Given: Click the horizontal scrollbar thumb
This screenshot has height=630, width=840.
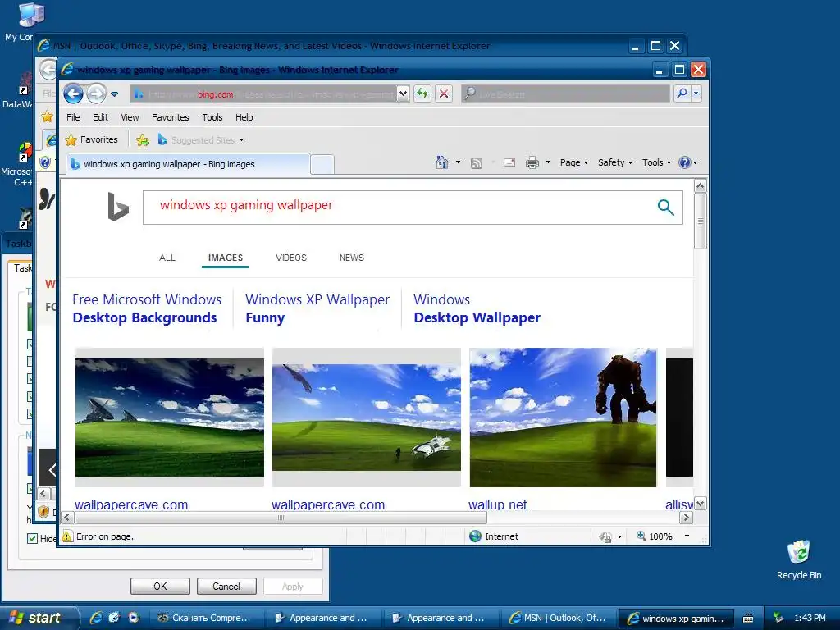Looking at the screenshot, I should point(281,518).
